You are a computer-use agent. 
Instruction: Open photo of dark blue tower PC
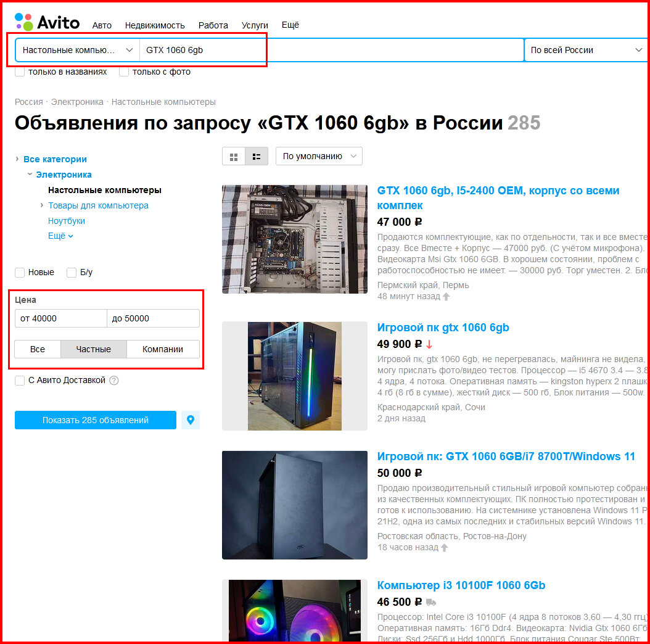coord(295,505)
